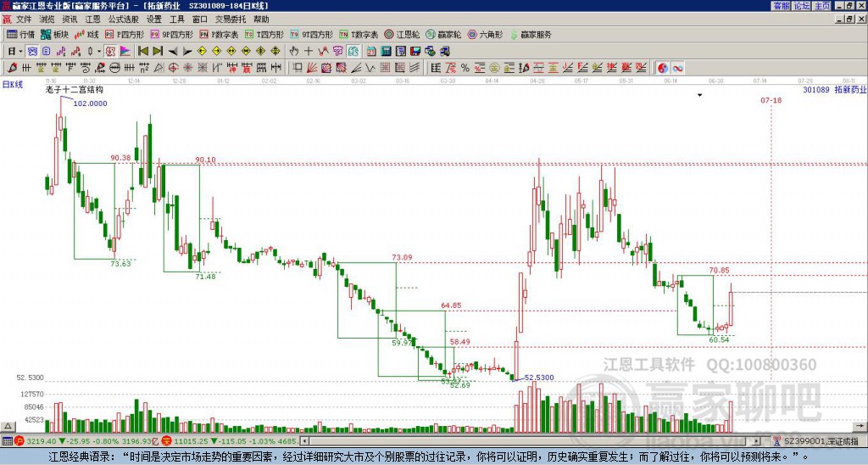Select the crosshair cursor tool
The height and width of the screenshot is (465, 868).
click(x=309, y=51)
